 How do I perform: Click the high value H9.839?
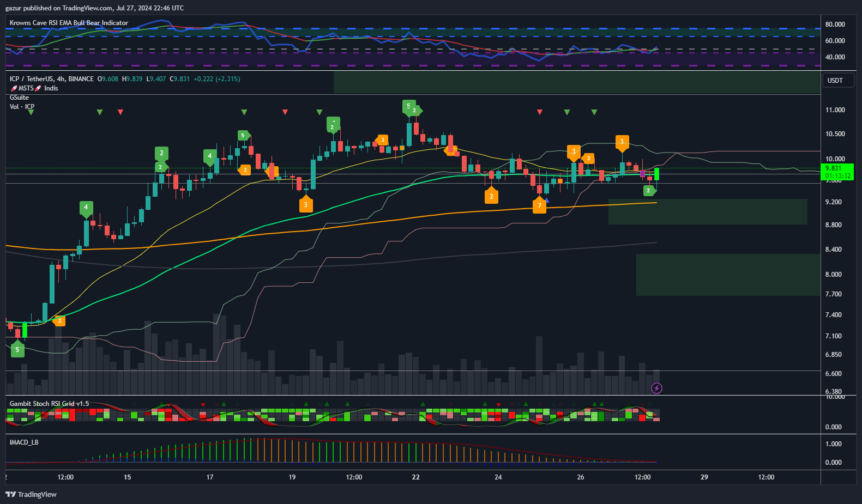point(132,79)
